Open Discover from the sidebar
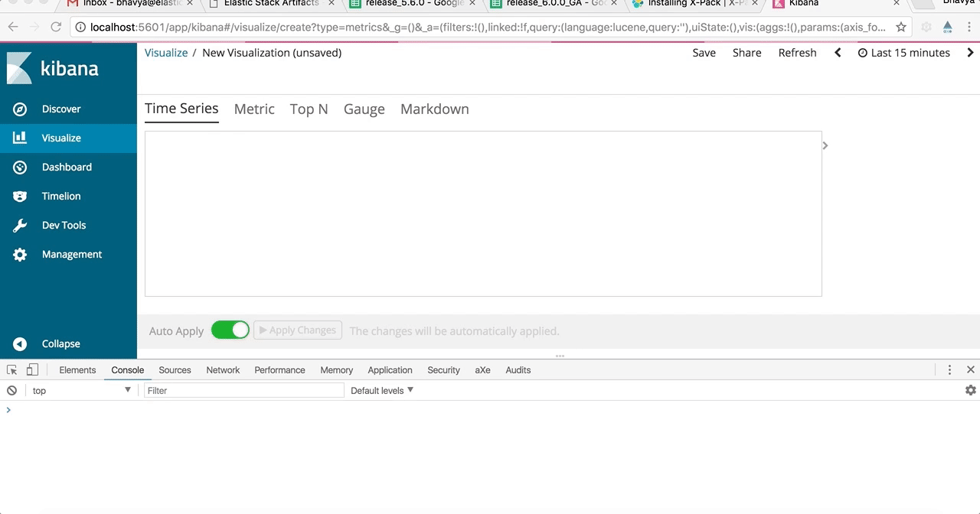980x514 pixels. coord(68,109)
